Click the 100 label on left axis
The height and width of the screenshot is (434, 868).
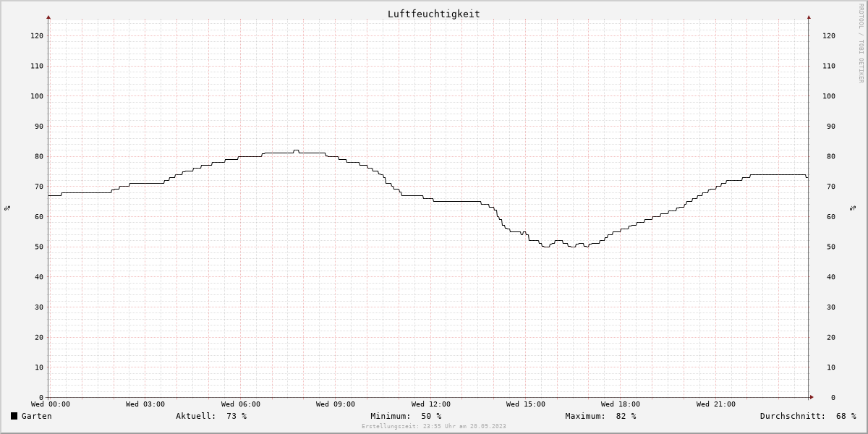click(37, 96)
